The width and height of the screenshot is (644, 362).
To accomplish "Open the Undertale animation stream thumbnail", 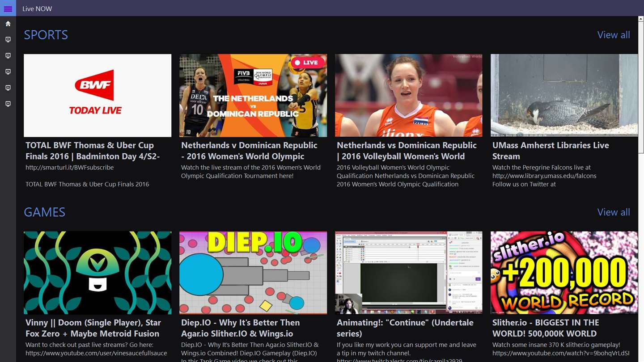I will pos(409,273).
